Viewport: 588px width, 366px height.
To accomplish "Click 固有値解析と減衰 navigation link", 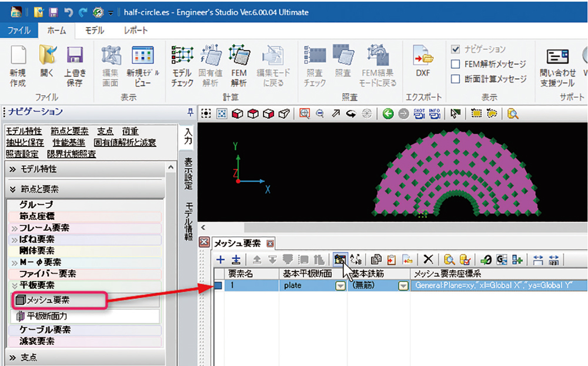I will pyautogui.click(x=125, y=143).
